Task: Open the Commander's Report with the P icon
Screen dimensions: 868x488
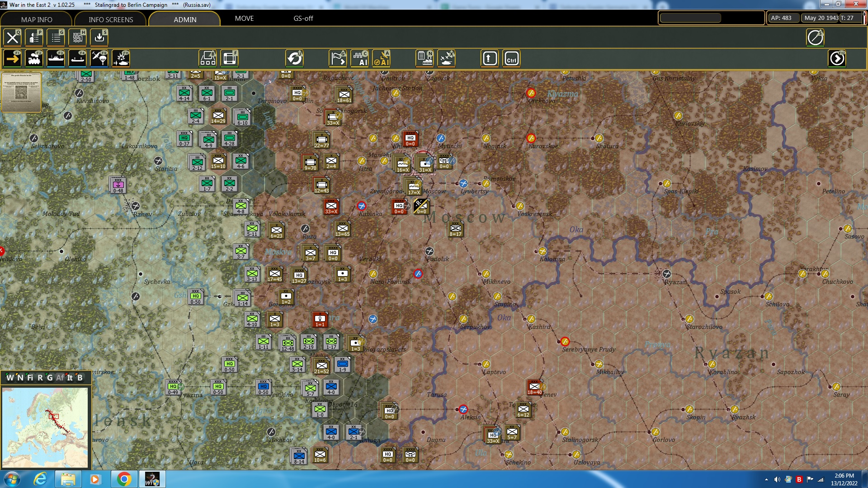Action: (x=34, y=38)
